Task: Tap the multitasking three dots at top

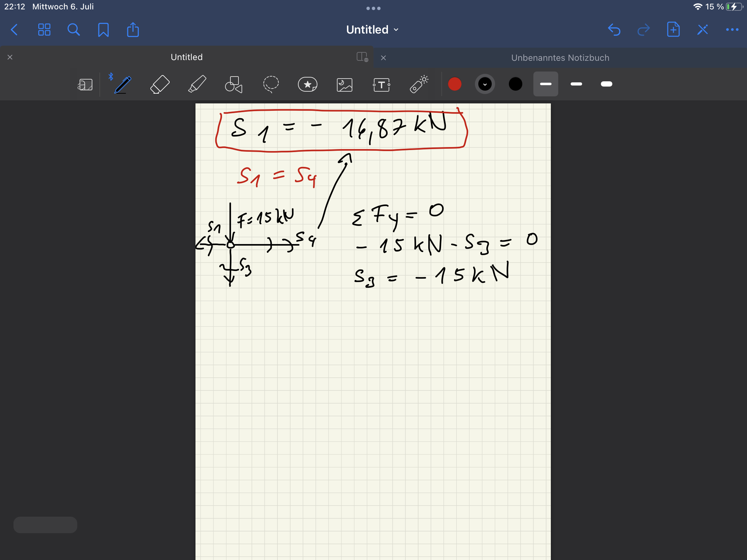Action: tap(373, 8)
